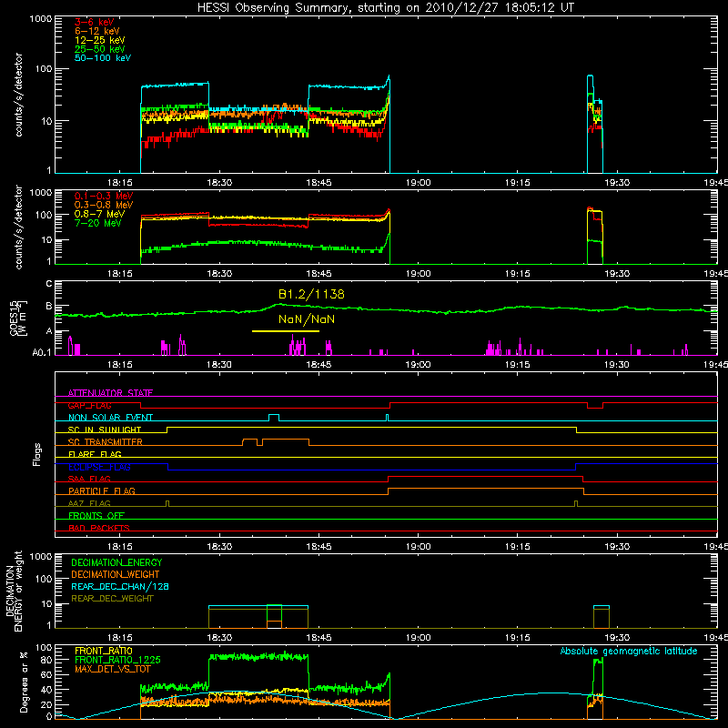
Task: Click the Degrees or % axis title
Action: pos(25,682)
